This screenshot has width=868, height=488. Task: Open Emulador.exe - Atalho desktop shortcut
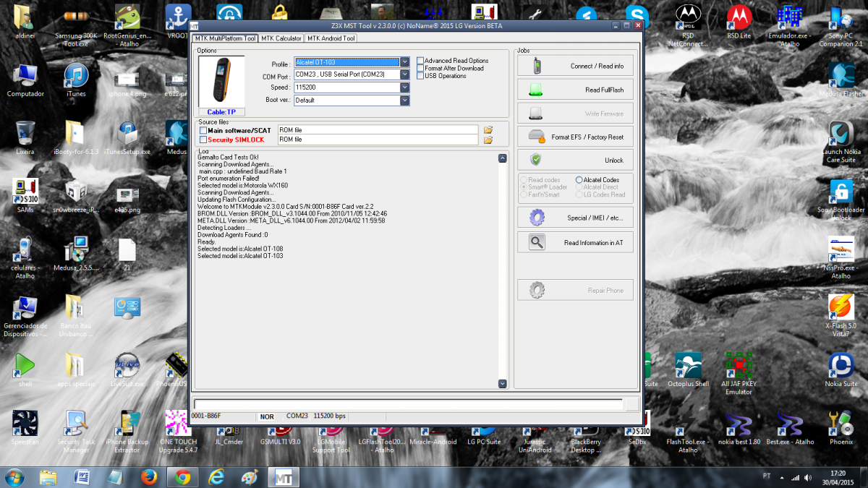tap(790, 26)
